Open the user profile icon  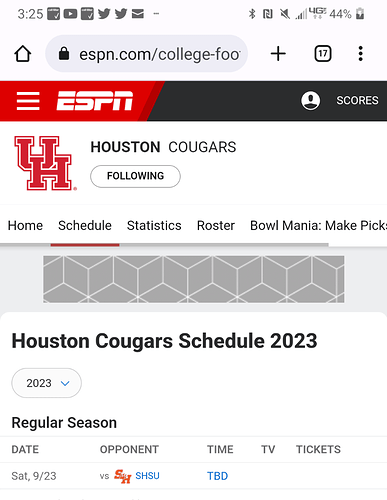tap(311, 100)
